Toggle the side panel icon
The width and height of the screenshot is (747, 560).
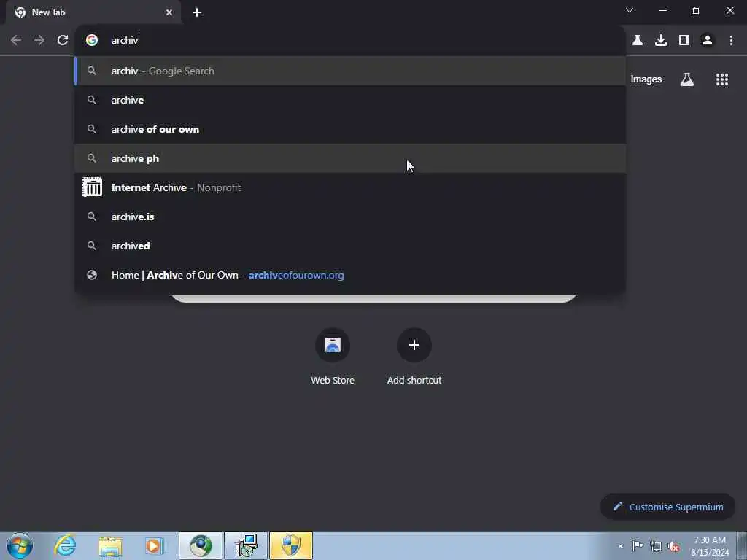click(684, 41)
